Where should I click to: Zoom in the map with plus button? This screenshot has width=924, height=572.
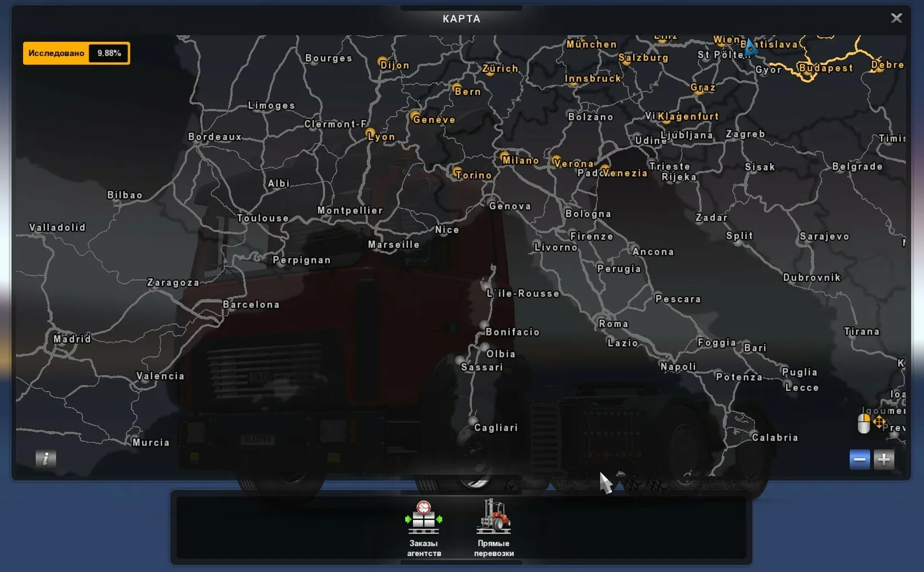pos(884,459)
